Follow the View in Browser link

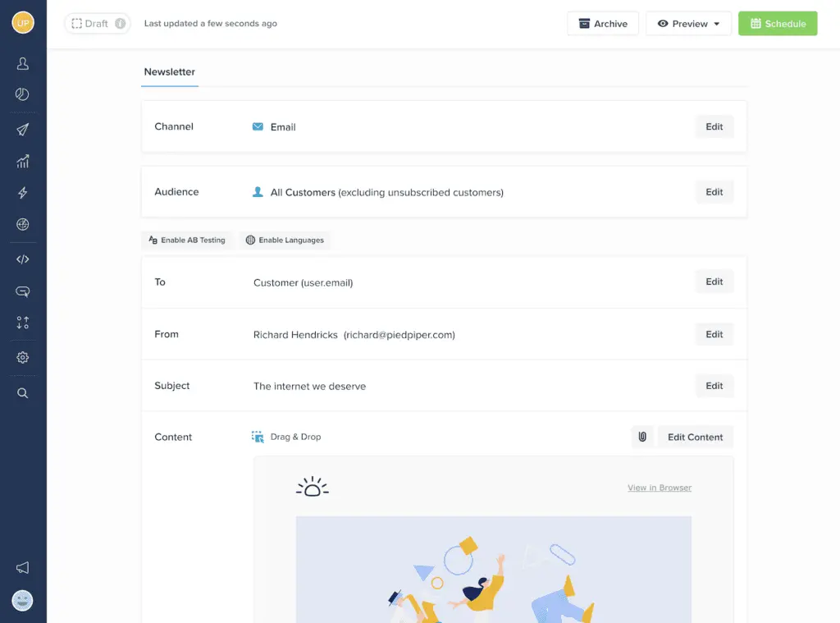[x=659, y=488]
